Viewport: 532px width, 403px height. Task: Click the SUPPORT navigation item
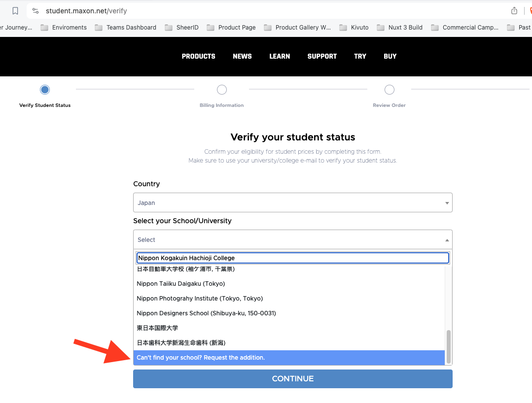[x=322, y=56]
